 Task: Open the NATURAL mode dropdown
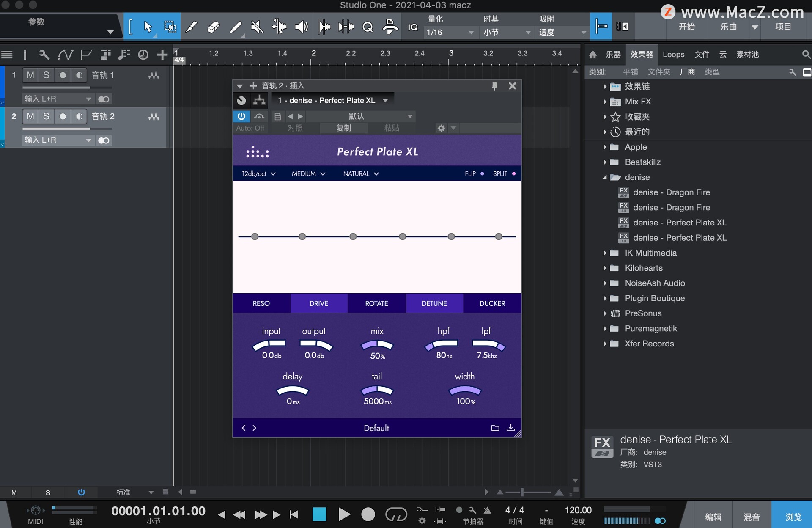click(x=361, y=173)
